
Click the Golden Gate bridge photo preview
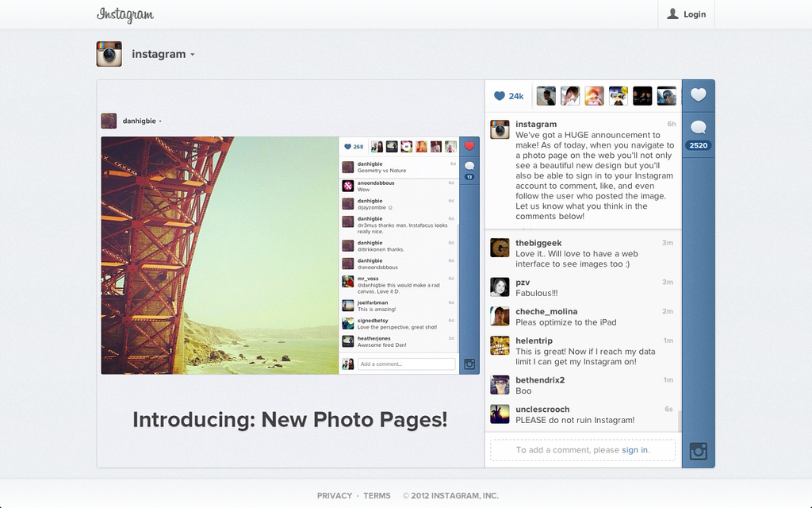tap(220, 255)
